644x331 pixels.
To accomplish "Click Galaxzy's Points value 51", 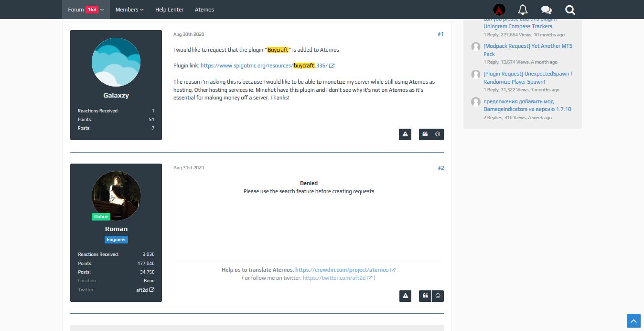I will click(x=151, y=120).
